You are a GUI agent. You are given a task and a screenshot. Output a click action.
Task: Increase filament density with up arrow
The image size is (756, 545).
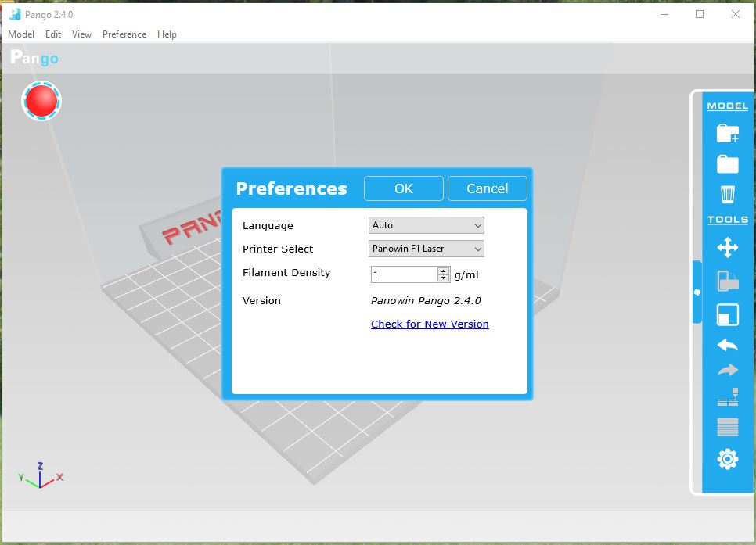coord(443,271)
